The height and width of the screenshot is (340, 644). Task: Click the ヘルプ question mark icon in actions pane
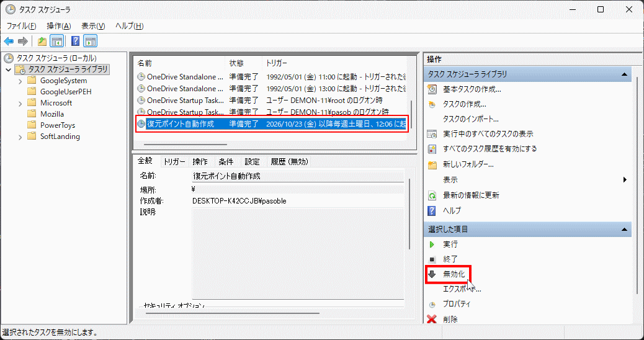pyautogui.click(x=432, y=211)
